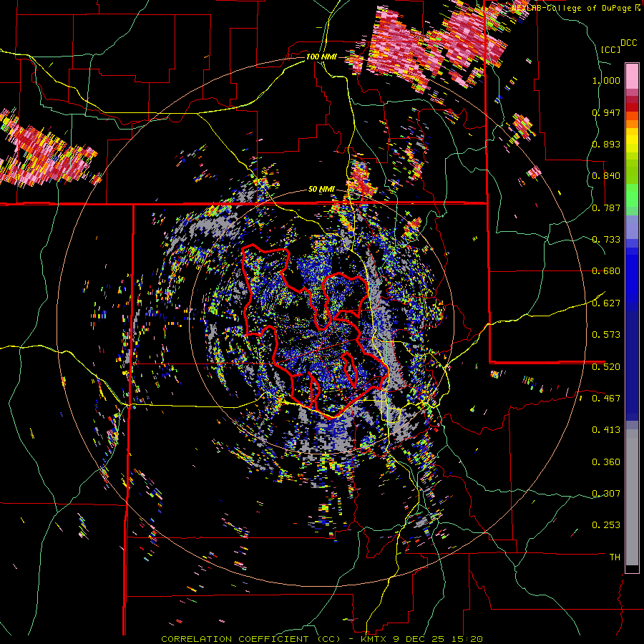Pick the yellow segment of the color bar
The width and height of the screenshot is (644, 644).
[x=632, y=140]
